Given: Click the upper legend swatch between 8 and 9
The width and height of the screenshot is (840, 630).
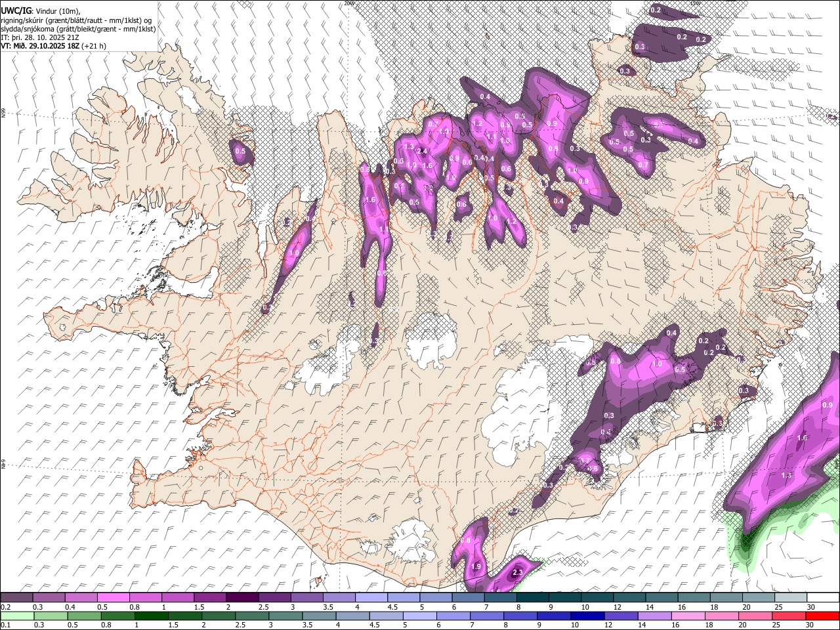Looking at the screenshot, I should pos(533,597).
